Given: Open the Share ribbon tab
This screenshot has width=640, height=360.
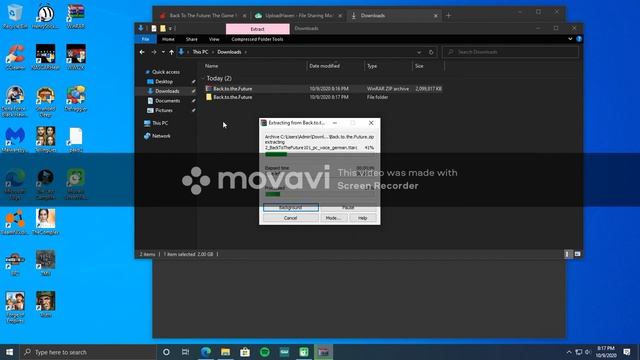Looking at the screenshot, I should click(x=191, y=39).
